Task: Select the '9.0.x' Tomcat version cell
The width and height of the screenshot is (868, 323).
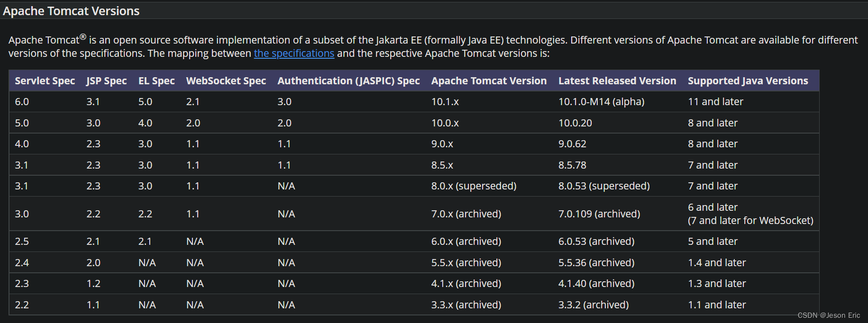Action: pos(442,144)
